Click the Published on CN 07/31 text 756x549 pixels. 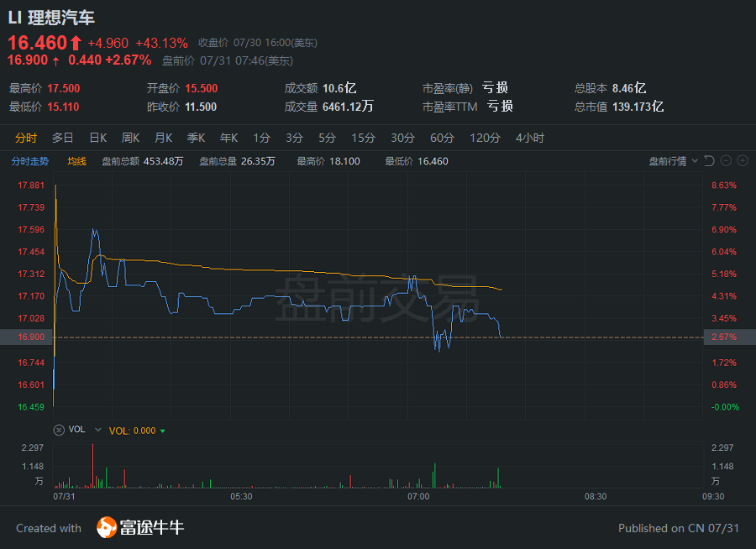click(679, 528)
